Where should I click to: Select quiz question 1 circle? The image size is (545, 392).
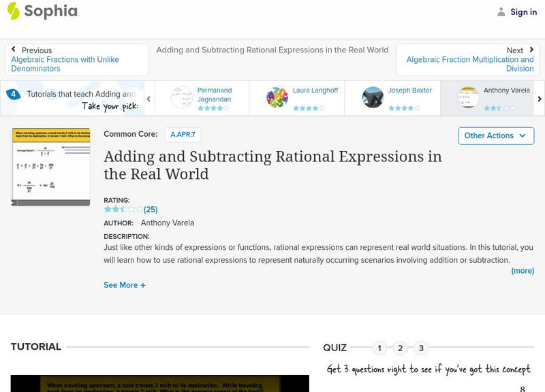tap(379, 348)
